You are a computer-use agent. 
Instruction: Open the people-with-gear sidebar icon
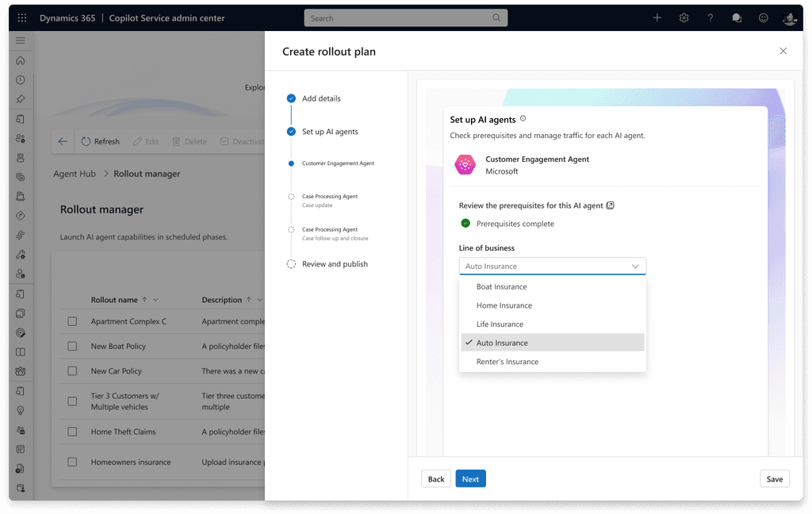pyautogui.click(x=21, y=138)
